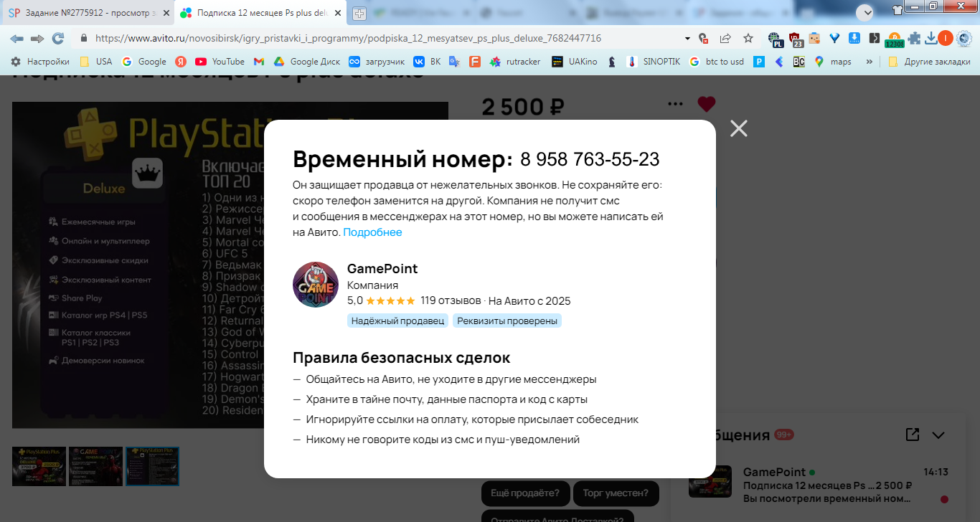Open the GamePoint seller avatar

[316, 285]
